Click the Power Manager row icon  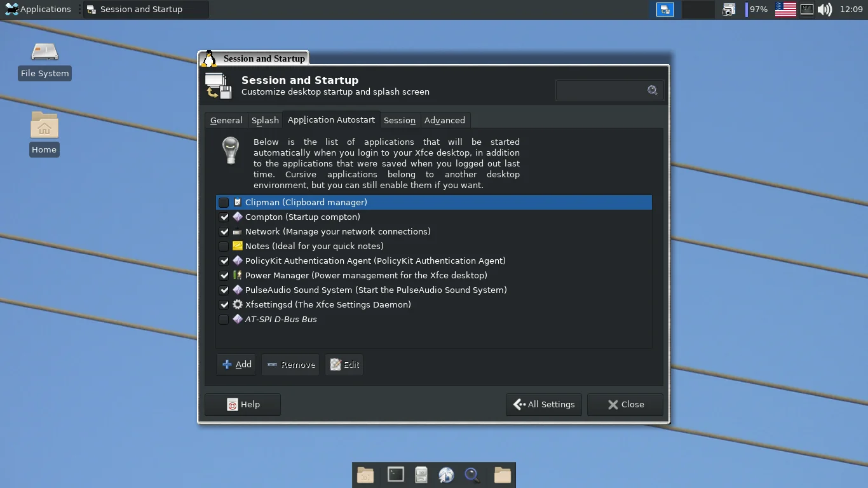[238, 275]
